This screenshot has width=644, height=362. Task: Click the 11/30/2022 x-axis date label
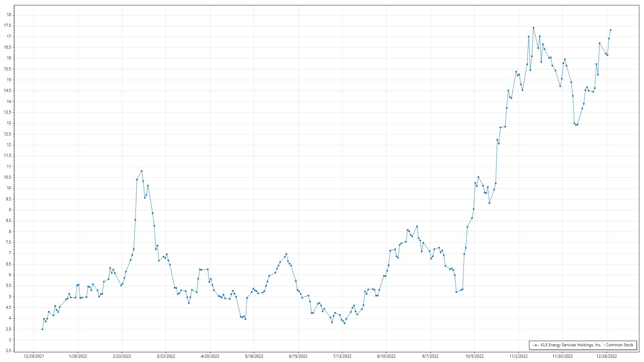click(562, 356)
